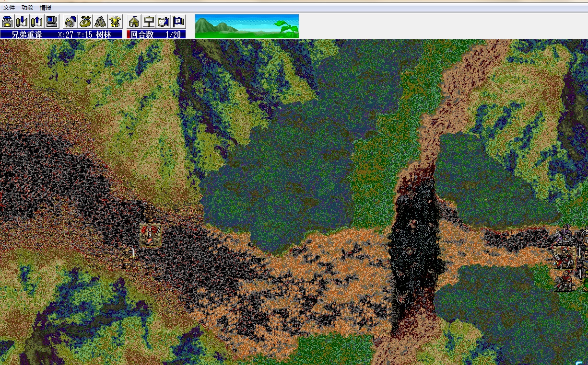Click the signpost toolbar icon
The image size is (588, 365).
pos(149,22)
